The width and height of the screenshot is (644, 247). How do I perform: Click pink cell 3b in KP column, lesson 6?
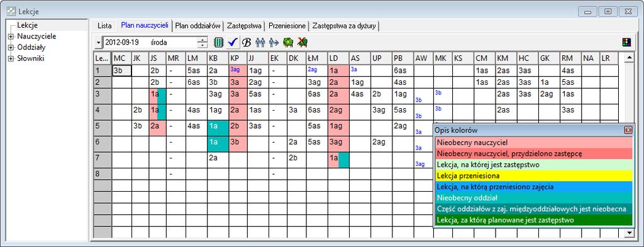pos(238,143)
